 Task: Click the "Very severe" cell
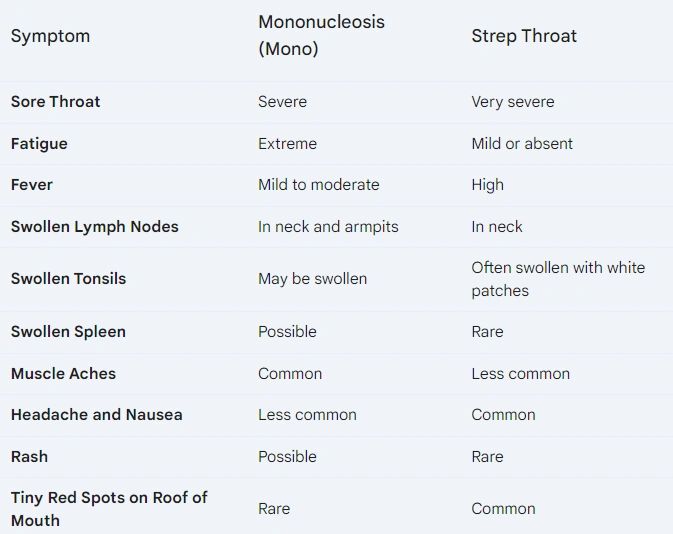512,102
